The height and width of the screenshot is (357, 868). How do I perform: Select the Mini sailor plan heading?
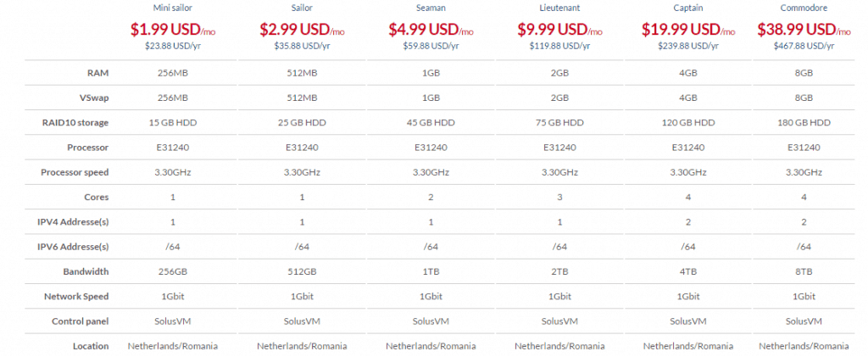[x=173, y=8]
